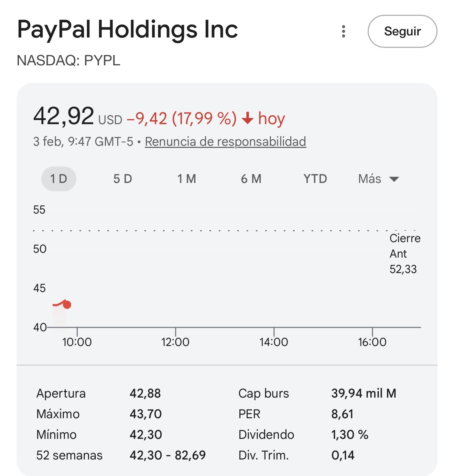This screenshot has height=476, width=454.
Task: Click the 52 semanas range value
Action: [x=167, y=455]
